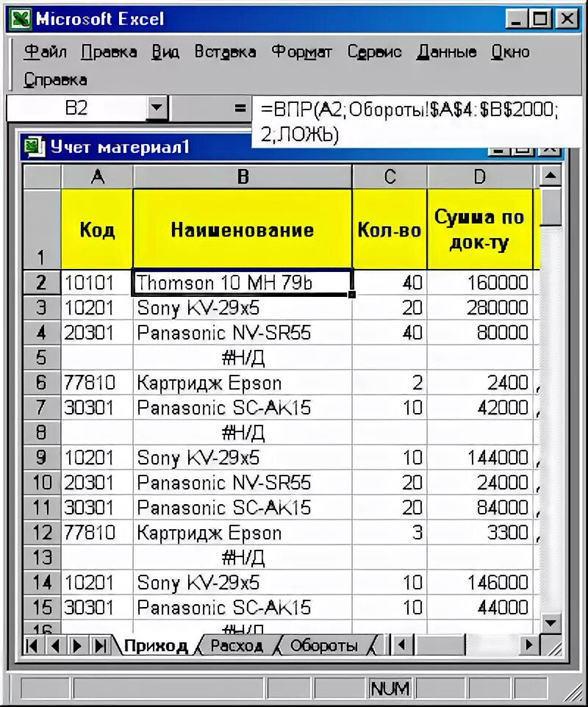The image size is (588, 707).
Task: Select the B2 cell fill handle
Action: point(352,295)
